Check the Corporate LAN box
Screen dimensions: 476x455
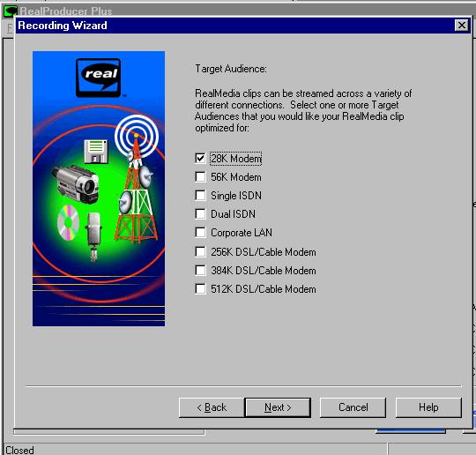coord(200,233)
